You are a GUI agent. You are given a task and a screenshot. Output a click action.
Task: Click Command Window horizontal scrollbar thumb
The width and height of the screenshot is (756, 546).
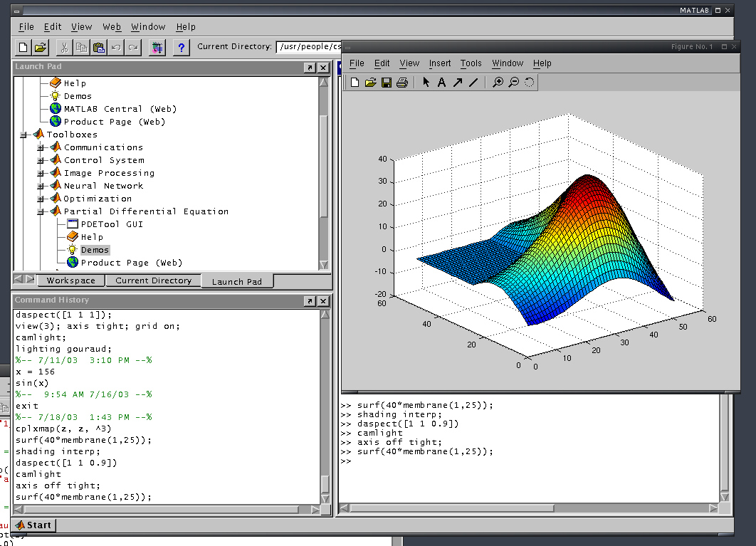pos(452,508)
